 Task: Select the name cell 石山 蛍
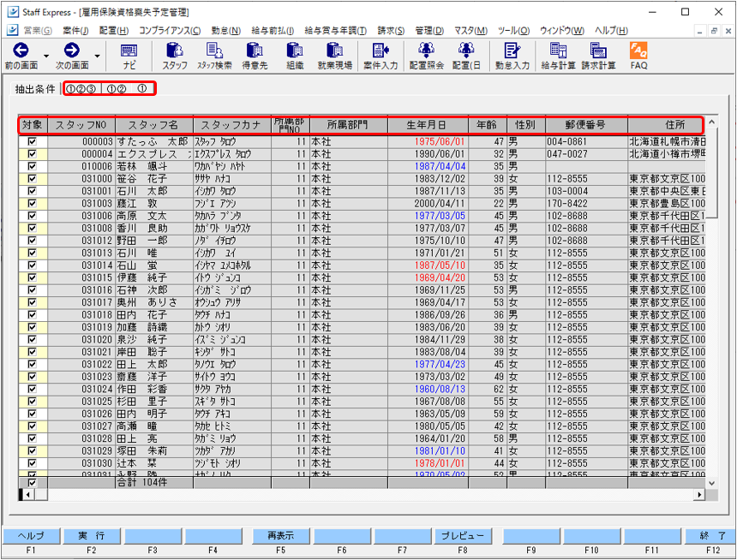point(154,265)
